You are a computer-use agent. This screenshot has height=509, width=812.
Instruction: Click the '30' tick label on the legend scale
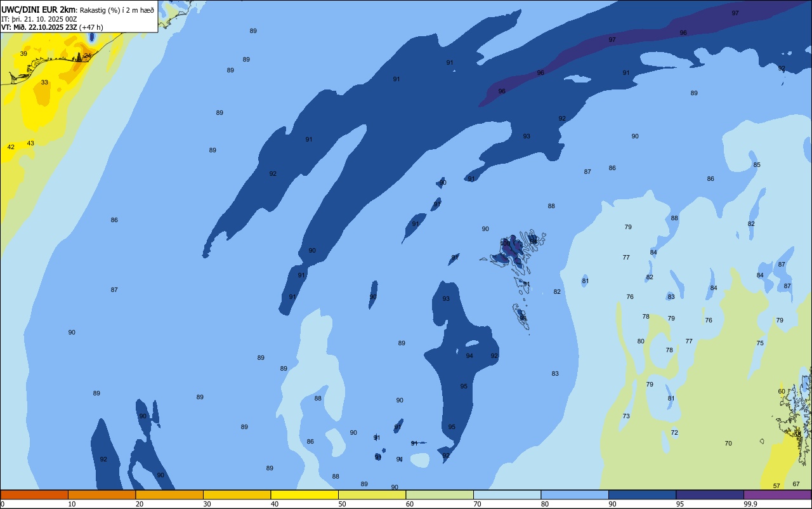click(x=207, y=504)
